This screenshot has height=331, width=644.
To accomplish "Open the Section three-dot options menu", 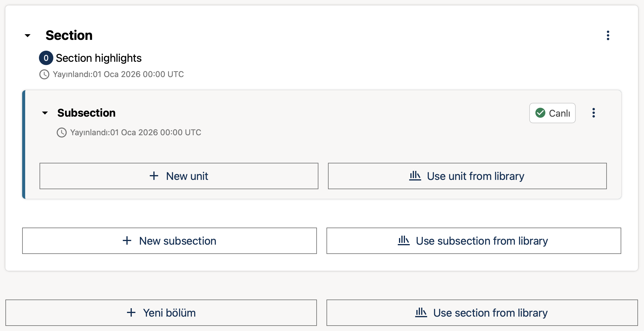I will pyautogui.click(x=608, y=35).
